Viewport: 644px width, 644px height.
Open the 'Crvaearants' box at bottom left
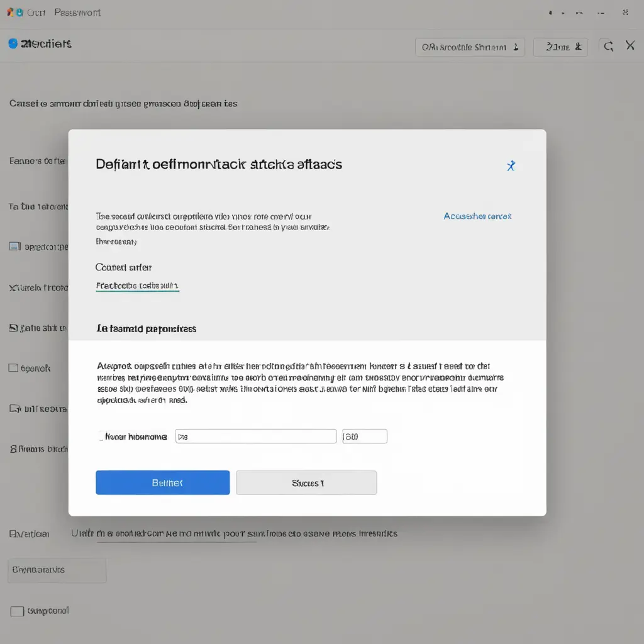click(x=57, y=570)
